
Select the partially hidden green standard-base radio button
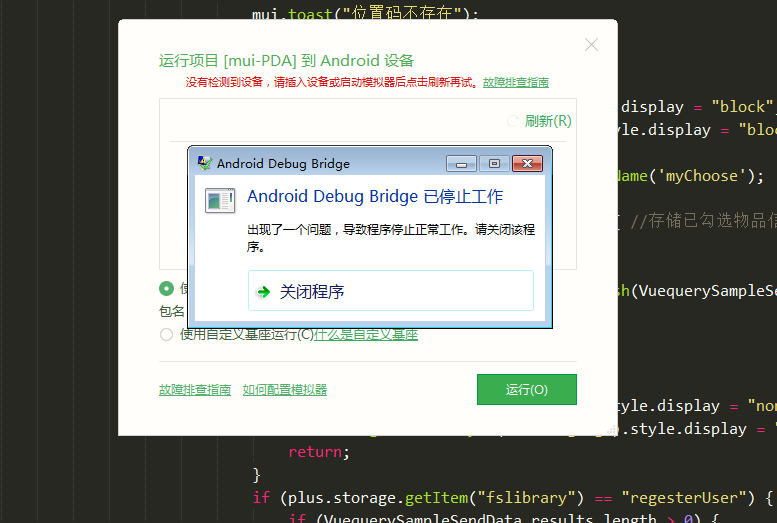pyautogui.click(x=166, y=288)
